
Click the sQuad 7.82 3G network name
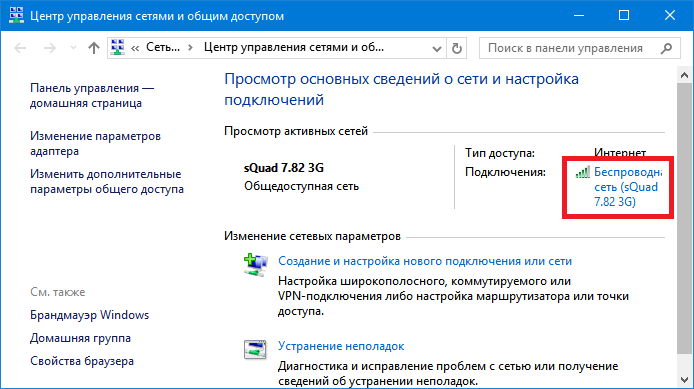[x=284, y=168]
